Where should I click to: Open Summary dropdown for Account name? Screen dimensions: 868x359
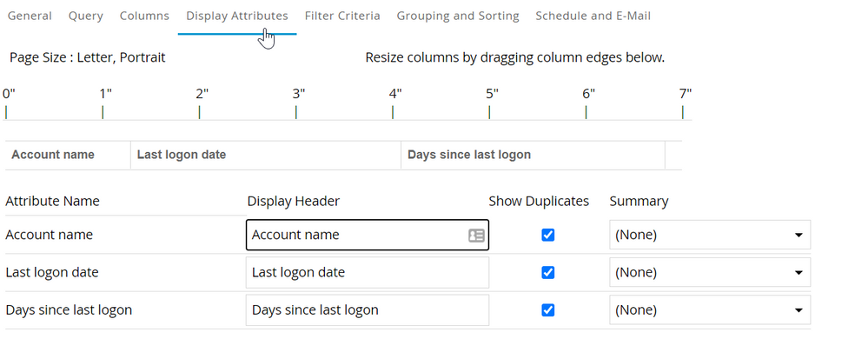709,236
